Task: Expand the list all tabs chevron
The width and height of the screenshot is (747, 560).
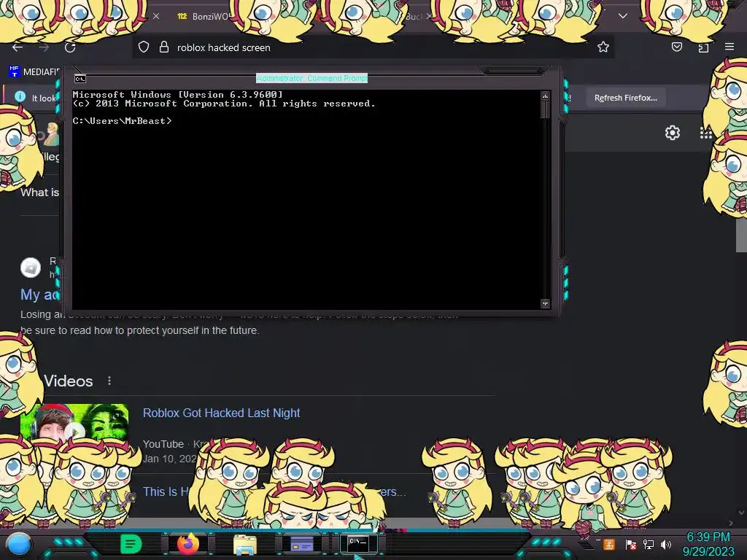Action: pyautogui.click(x=623, y=16)
